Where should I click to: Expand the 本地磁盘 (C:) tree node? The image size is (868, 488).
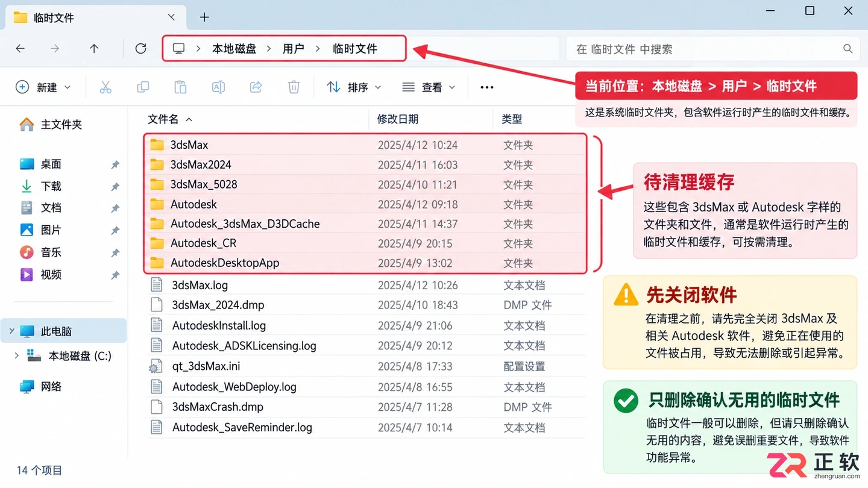point(16,356)
